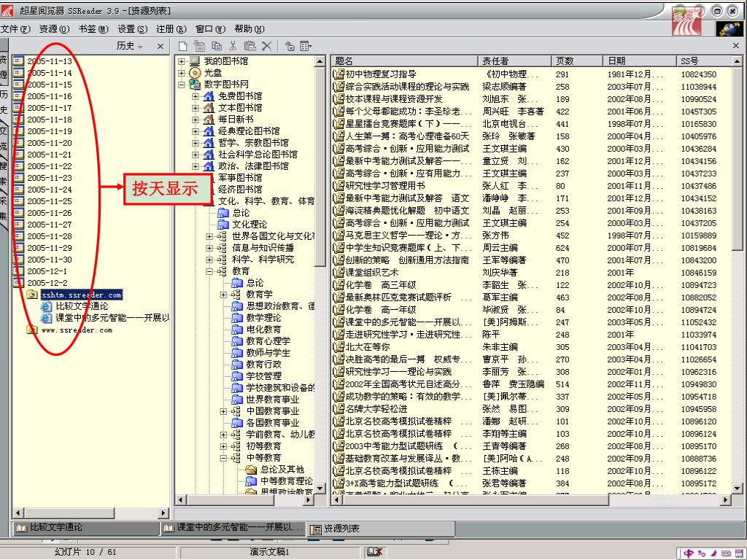Click the 学校管理 folder icon
The height and width of the screenshot is (560, 747).
point(237,376)
